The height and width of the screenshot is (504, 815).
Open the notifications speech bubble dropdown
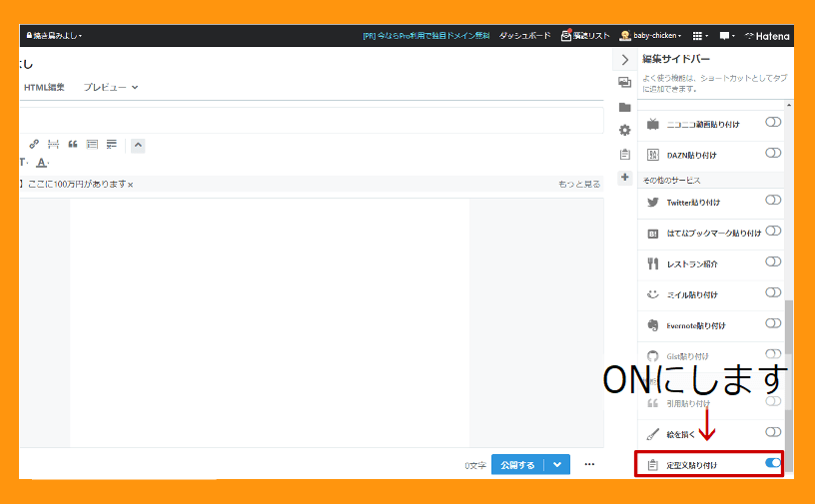tap(727, 35)
